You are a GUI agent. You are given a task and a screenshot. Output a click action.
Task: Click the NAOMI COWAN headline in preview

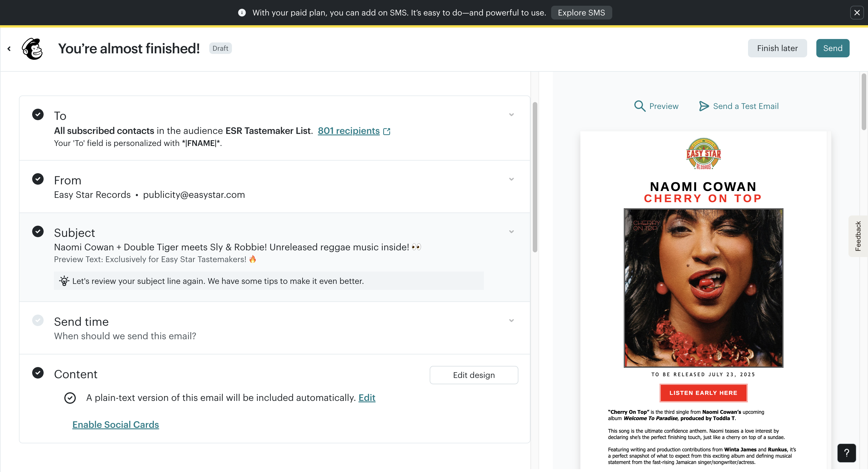tap(703, 186)
